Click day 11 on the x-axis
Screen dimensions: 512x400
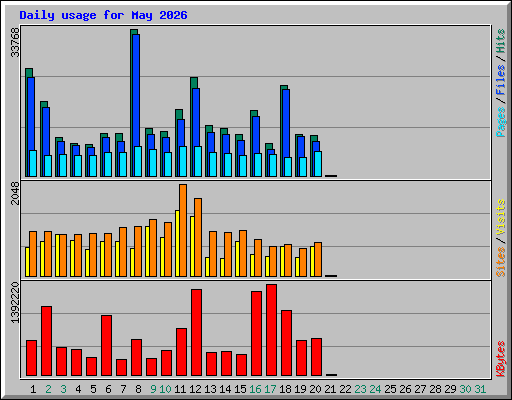180,389
